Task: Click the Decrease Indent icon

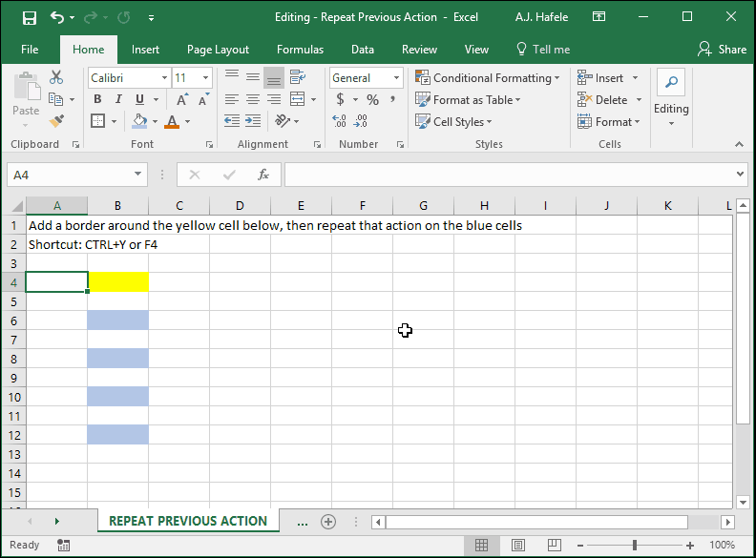Action: point(232,121)
